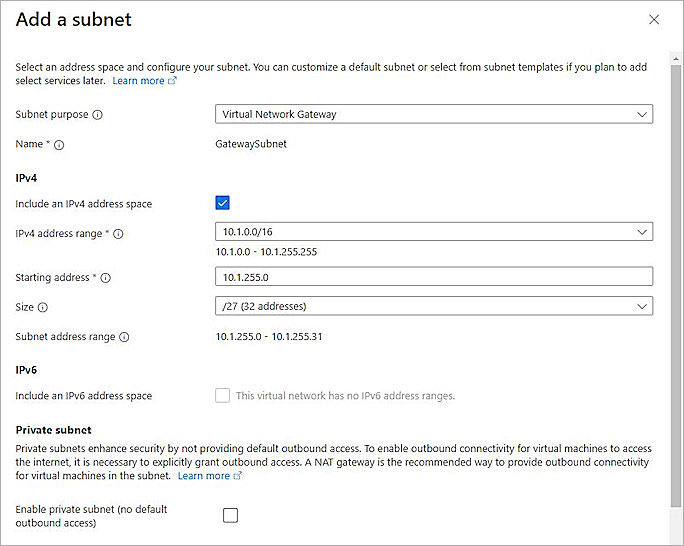The image size is (684, 546).
Task: Click the info icon beside Subnet purpose
Action: [x=97, y=115]
